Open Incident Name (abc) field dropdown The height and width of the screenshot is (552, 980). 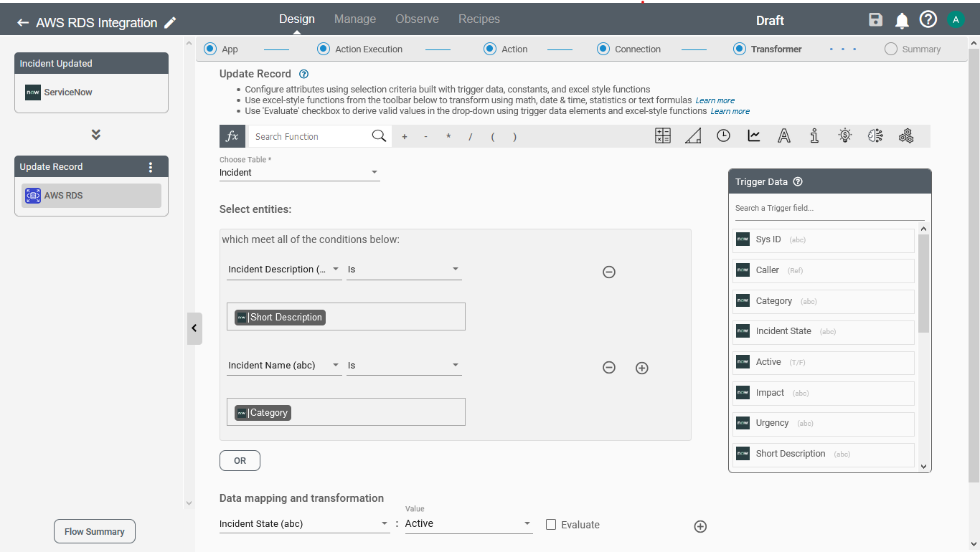click(x=284, y=366)
